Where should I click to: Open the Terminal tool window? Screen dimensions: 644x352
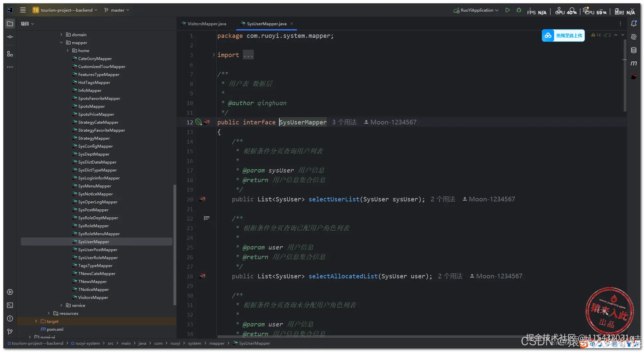tap(10, 305)
